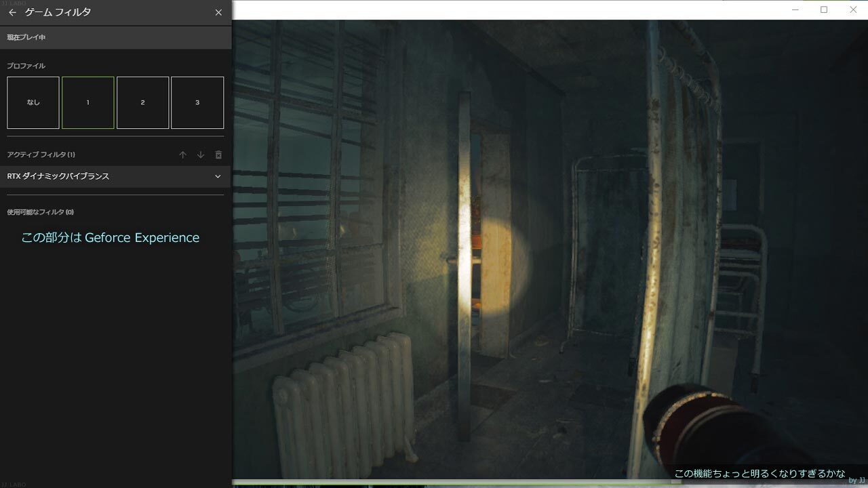
Task: Expand the RTX ダイナミックバイブランス filter
Action: click(x=218, y=176)
